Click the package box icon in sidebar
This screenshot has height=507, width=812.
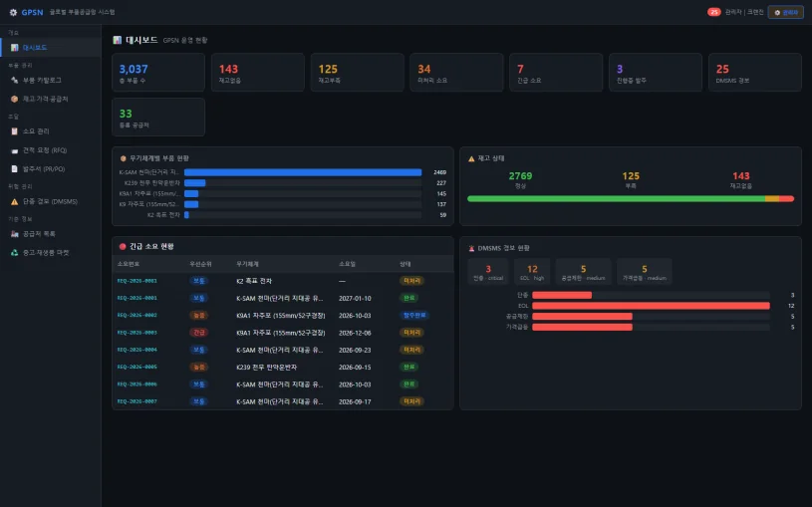pos(15,99)
